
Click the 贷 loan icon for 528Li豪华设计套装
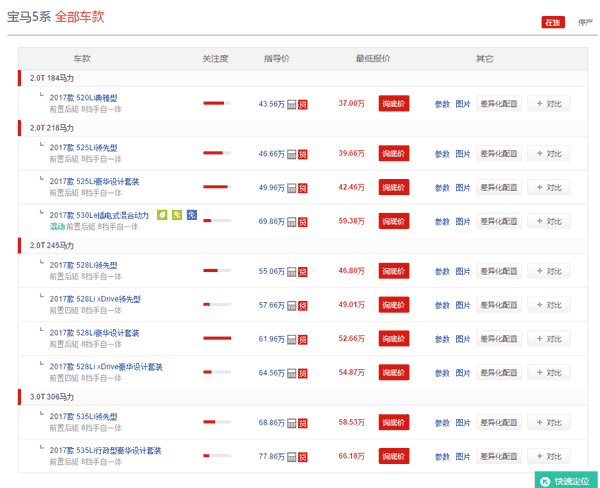[303, 339]
